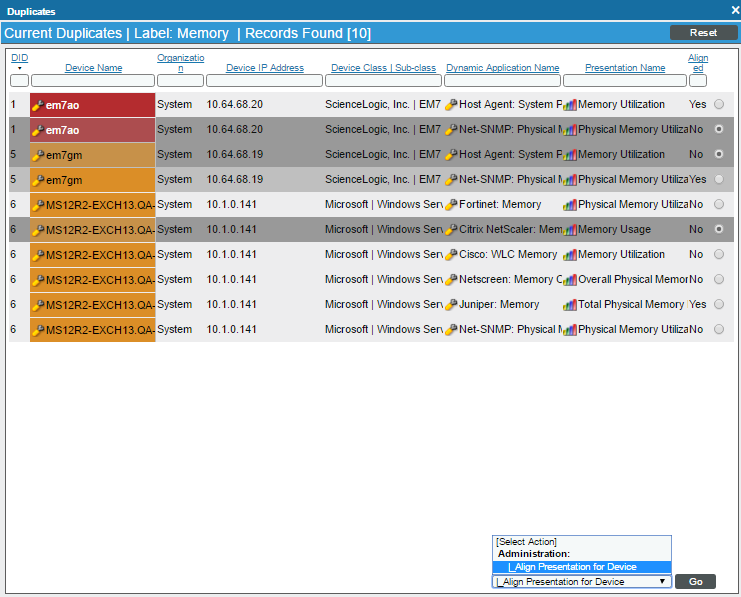This screenshot has width=741, height=597.
Task: Click Memory Usage presentation name text
Action: pyautogui.click(x=614, y=229)
